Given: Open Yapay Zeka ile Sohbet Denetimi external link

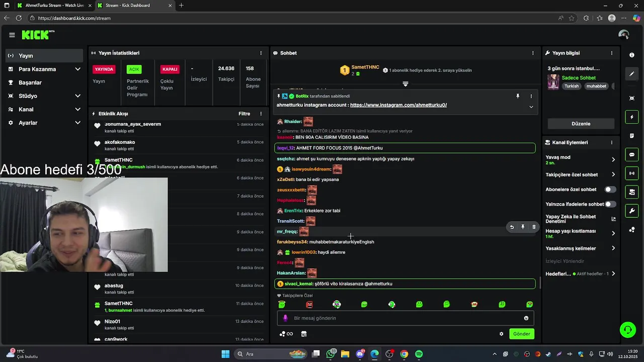Looking at the screenshot, I should [x=613, y=219].
